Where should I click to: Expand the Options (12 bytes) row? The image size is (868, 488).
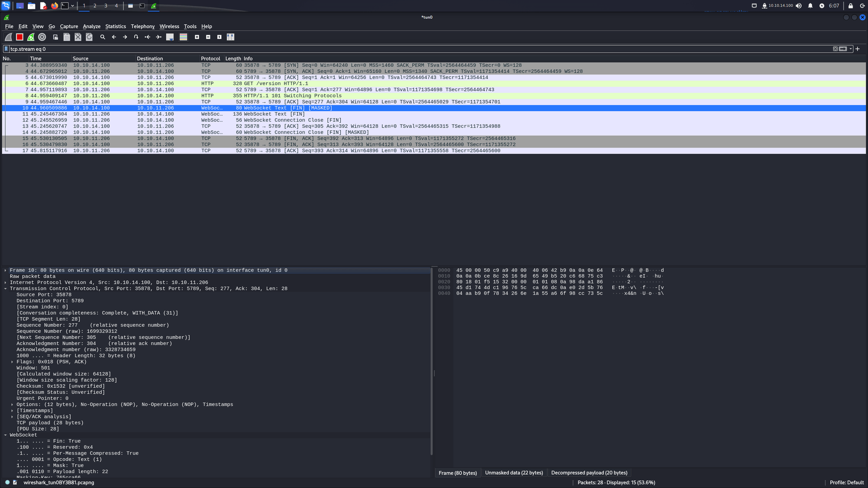[12, 404]
